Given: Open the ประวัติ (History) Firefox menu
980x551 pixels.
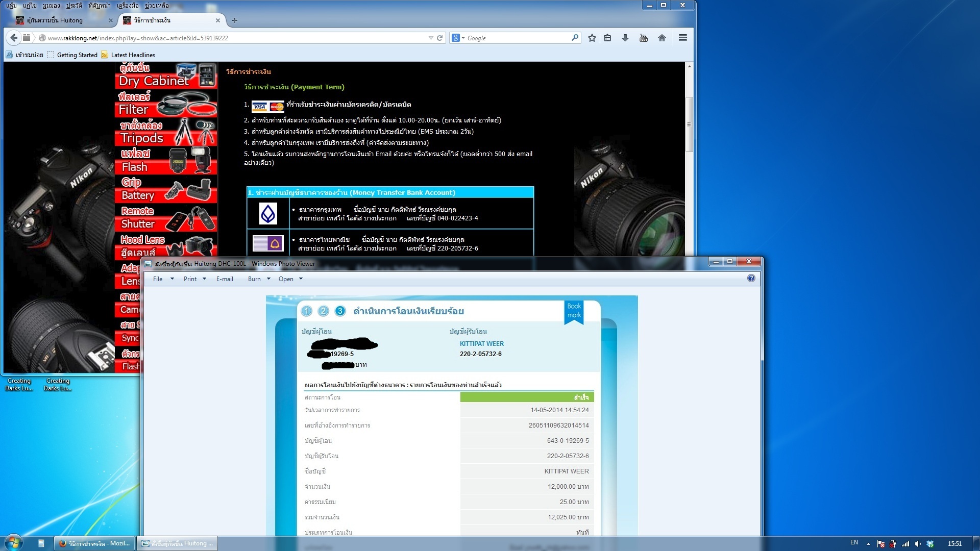Looking at the screenshot, I should coord(74,6).
